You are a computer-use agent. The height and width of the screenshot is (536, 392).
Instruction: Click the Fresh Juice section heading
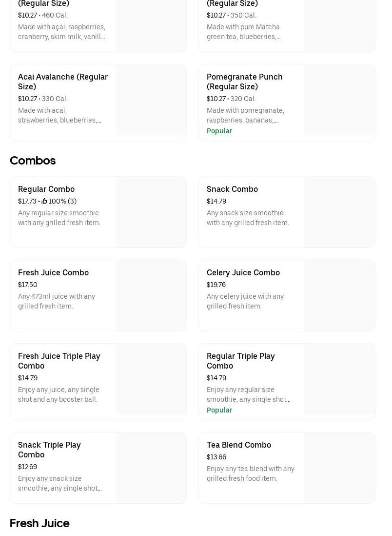(39, 523)
